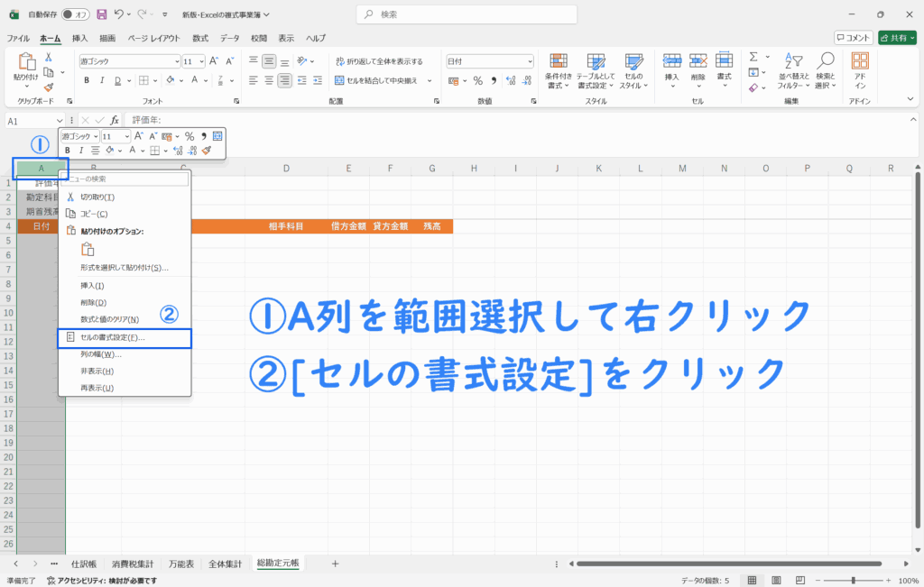Screen dimensions: 924x587
Task: Toggle Bold in the ribbon font group
Action: [87, 80]
